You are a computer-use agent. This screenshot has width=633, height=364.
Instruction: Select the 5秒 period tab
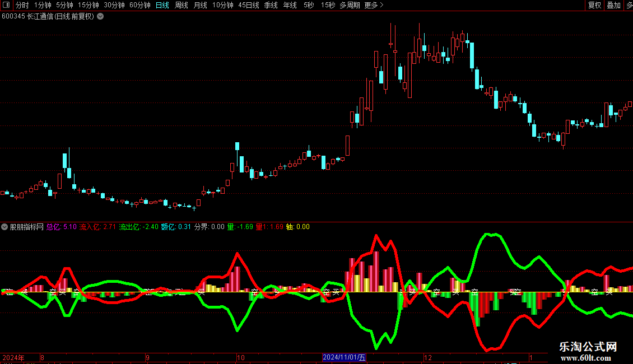[309, 5]
